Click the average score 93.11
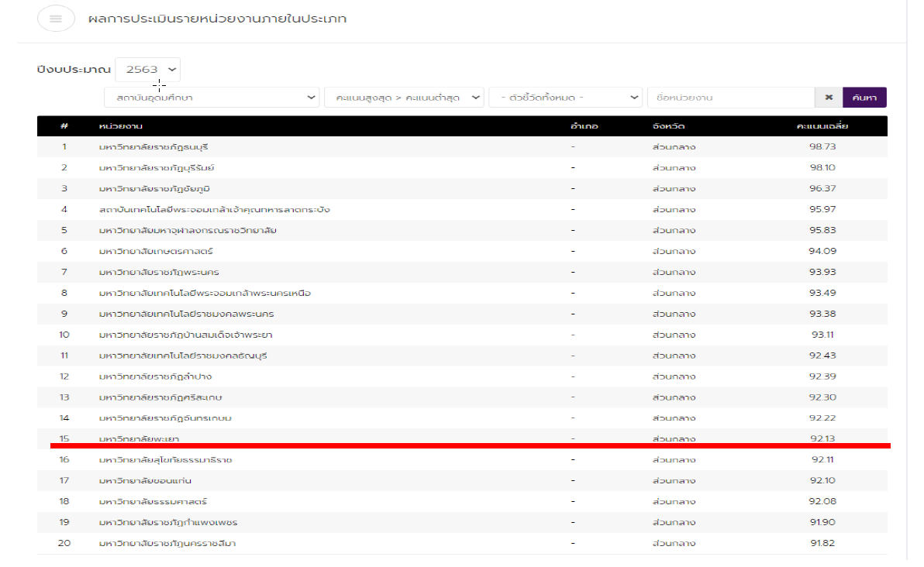The height and width of the screenshot is (567, 924). point(822,335)
